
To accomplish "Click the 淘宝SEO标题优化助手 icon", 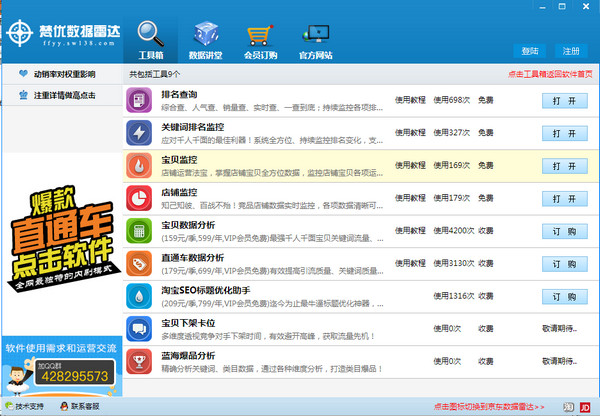I will pos(139,295).
